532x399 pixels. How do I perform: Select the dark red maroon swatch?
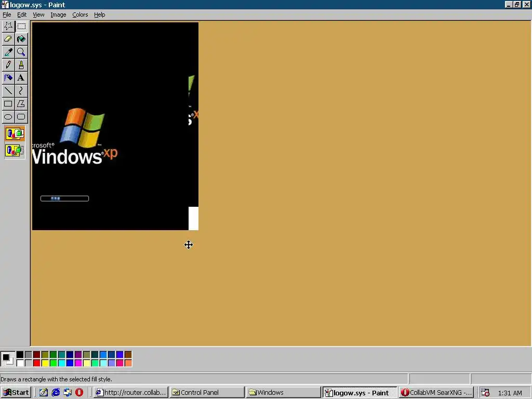(x=37, y=355)
